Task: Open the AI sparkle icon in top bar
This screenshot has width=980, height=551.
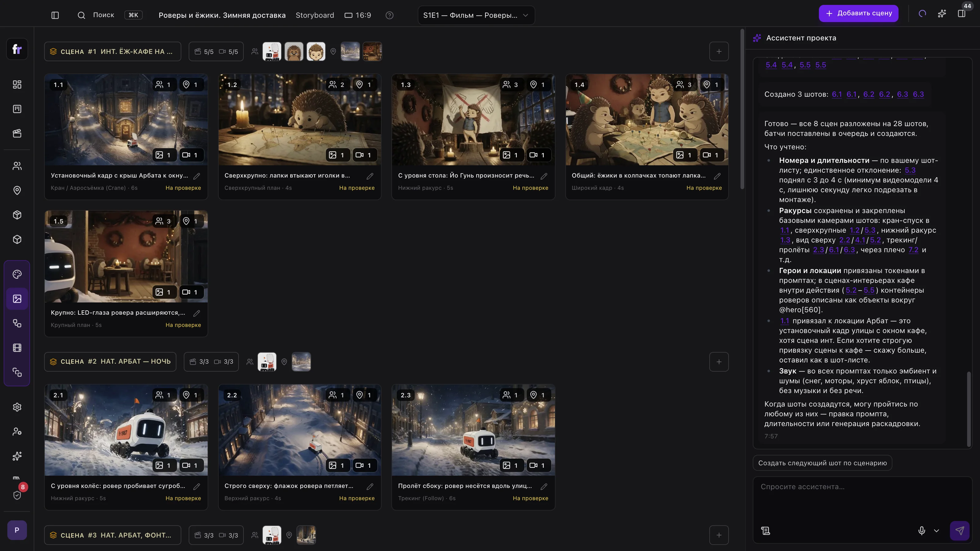Action: pyautogui.click(x=942, y=14)
